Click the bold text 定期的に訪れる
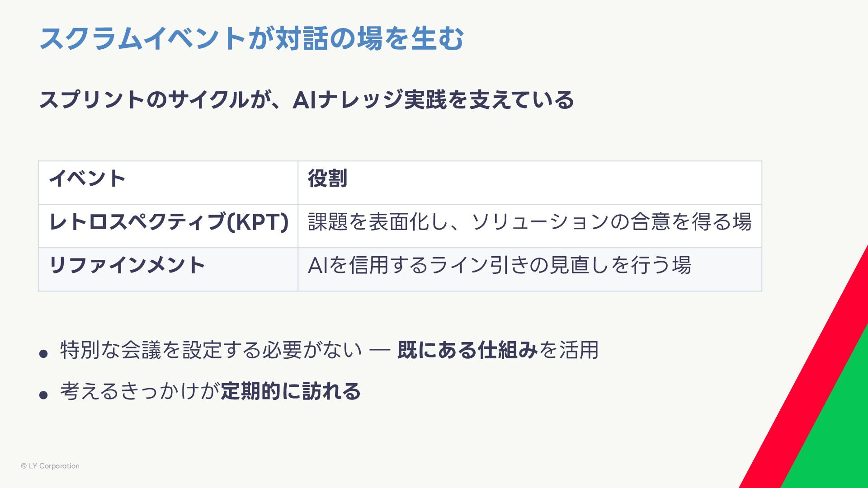This screenshot has width=868, height=488. tap(291, 391)
